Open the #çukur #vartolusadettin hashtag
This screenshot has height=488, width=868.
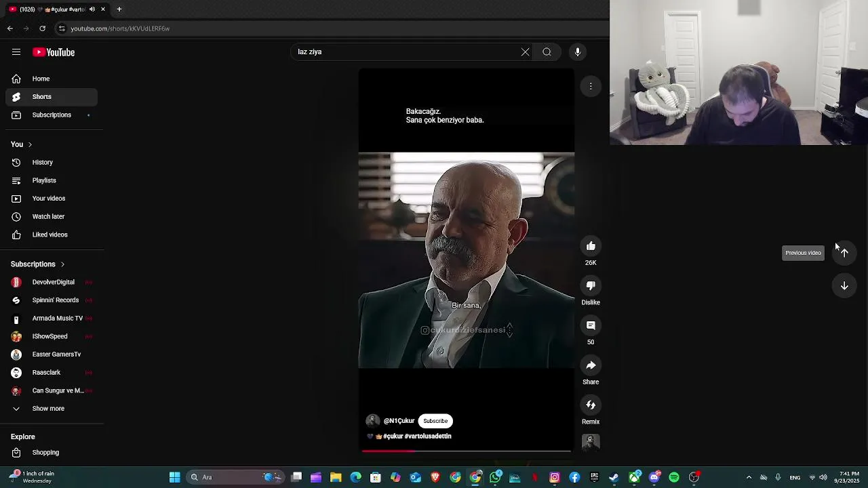[417, 436]
